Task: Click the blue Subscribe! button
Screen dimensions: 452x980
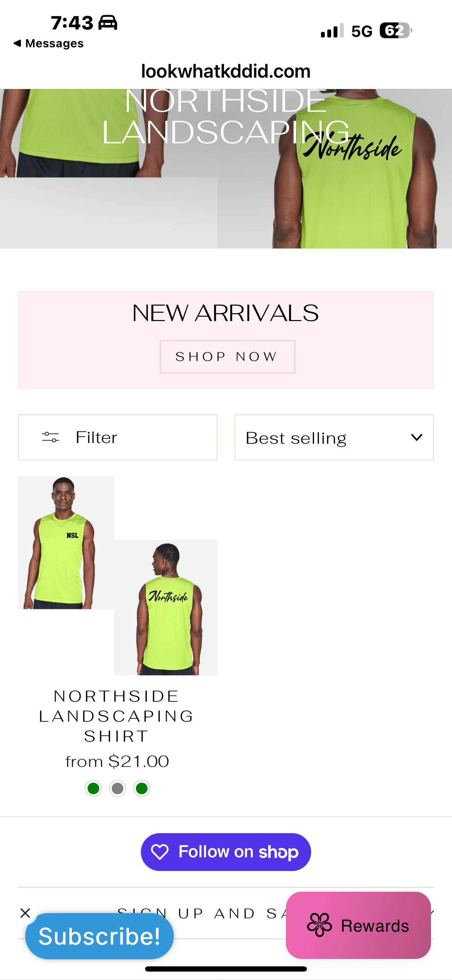Action: tap(99, 936)
